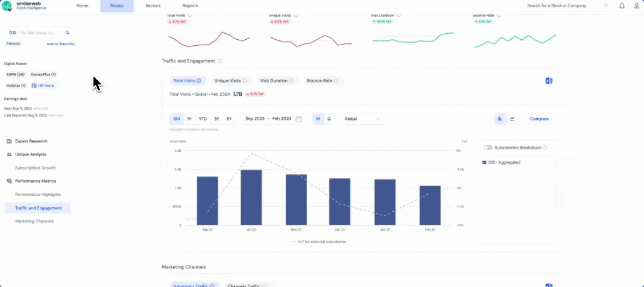This screenshot has width=644, height=287.
Task: Expand the +61 more digital assets
Action: click(x=43, y=86)
